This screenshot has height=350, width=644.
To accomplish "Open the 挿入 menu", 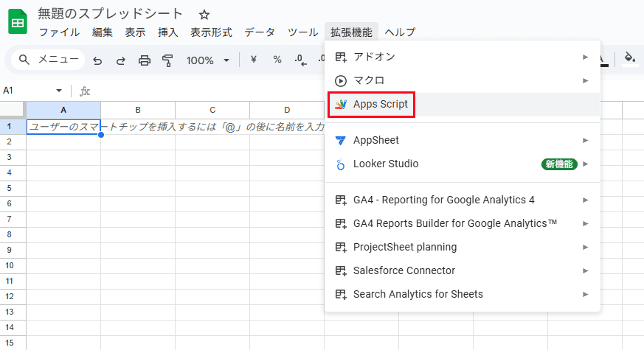I will 168,32.
